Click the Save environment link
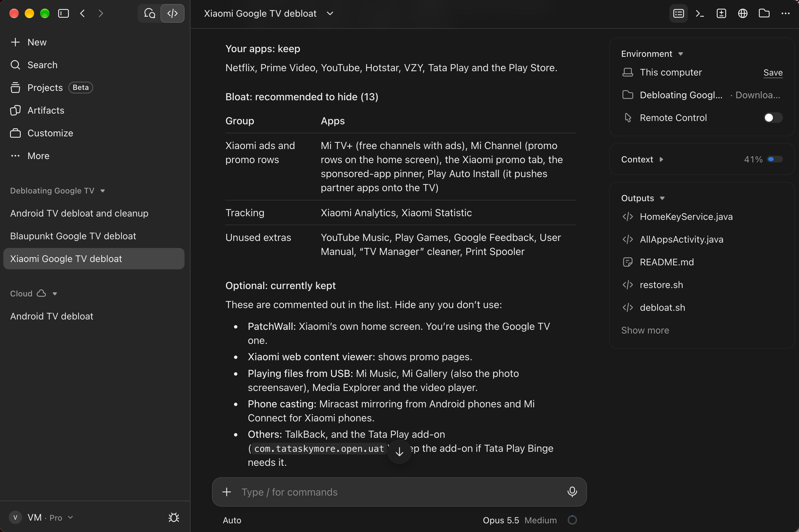 (x=773, y=73)
